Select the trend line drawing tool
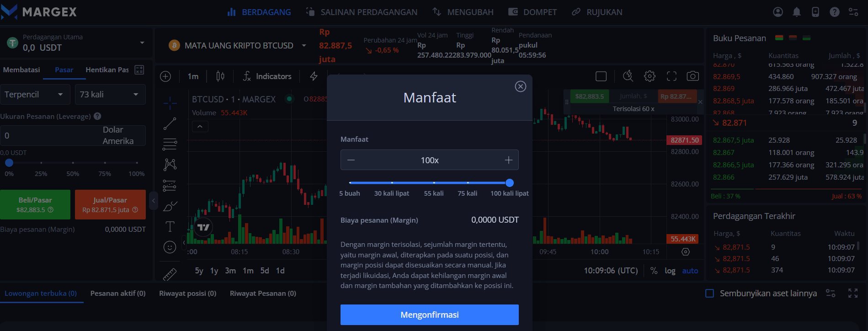Screen dimensions: 868x331 (x=170, y=123)
